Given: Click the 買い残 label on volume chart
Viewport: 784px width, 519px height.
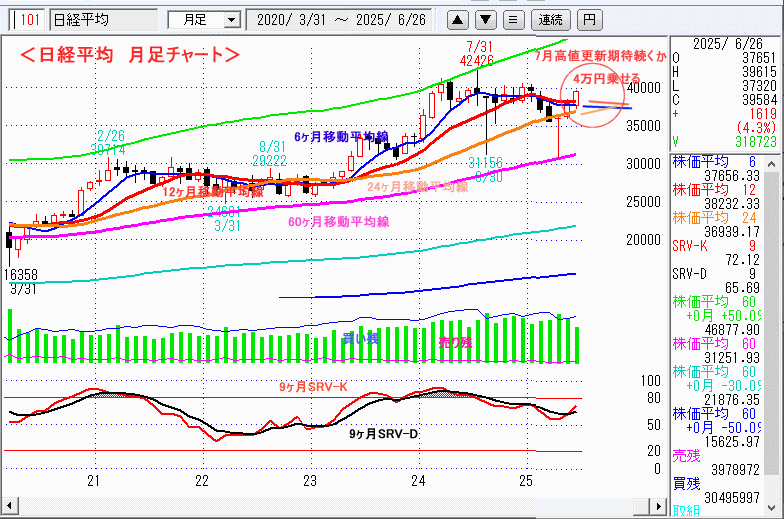Looking at the screenshot, I should pos(360,338).
